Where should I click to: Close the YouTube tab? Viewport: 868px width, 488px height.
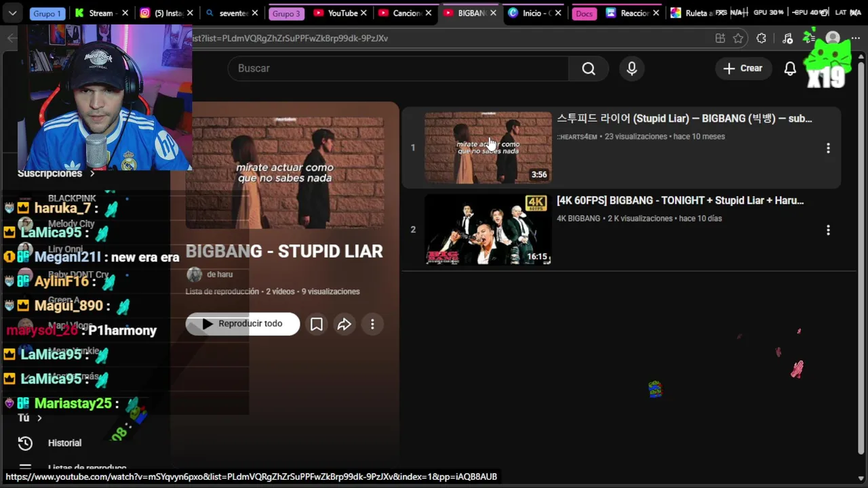click(364, 13)
